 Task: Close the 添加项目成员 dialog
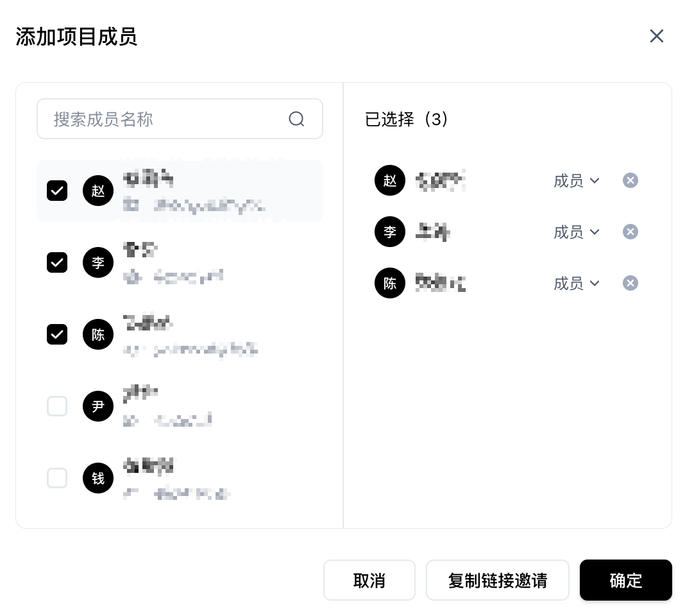656,37
